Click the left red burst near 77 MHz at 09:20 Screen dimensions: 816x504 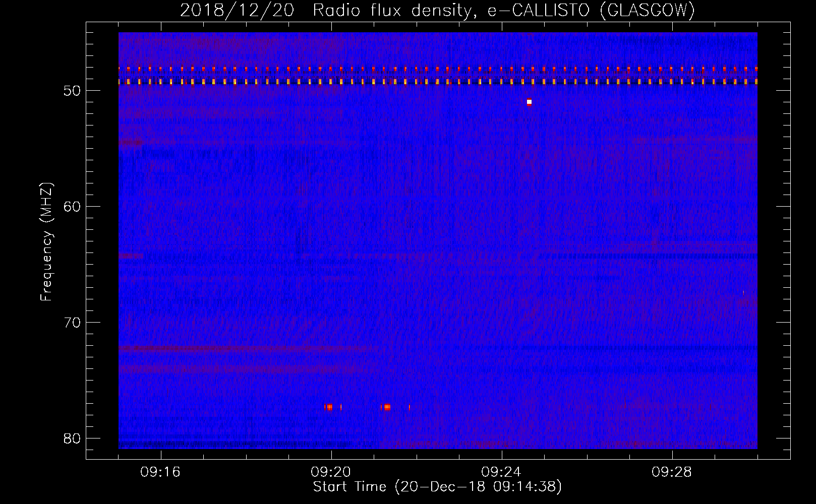click(329, 407)
